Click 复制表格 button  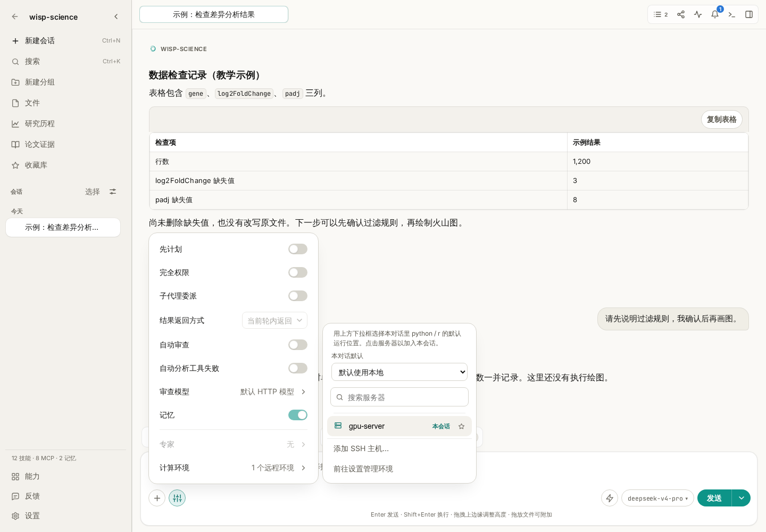click(x=721, y=119)
